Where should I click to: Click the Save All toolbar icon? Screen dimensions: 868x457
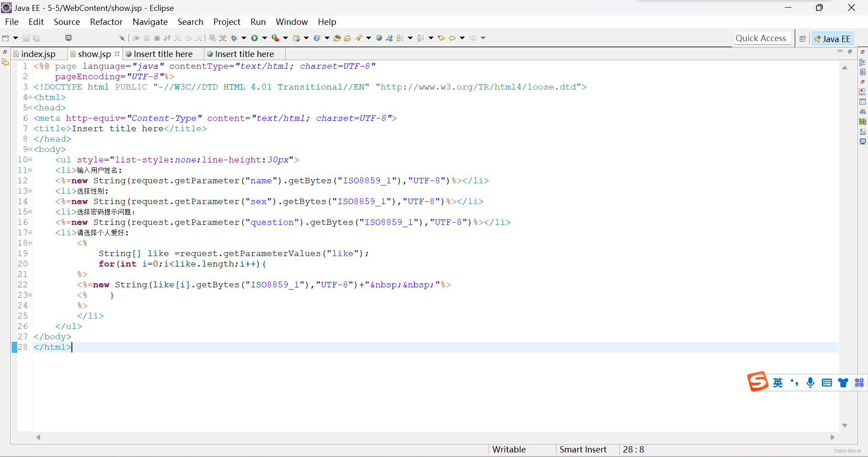click(37, 38)
